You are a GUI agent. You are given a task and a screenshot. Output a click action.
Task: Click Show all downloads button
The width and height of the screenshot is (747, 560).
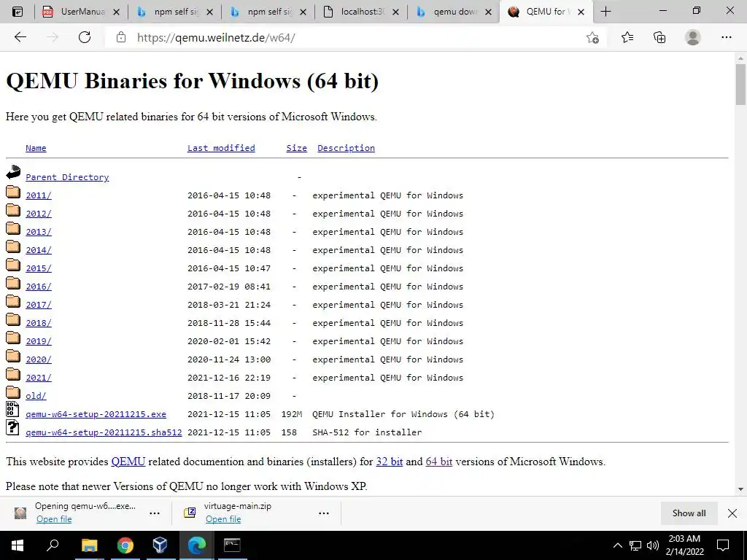click(x=689, y=513)
